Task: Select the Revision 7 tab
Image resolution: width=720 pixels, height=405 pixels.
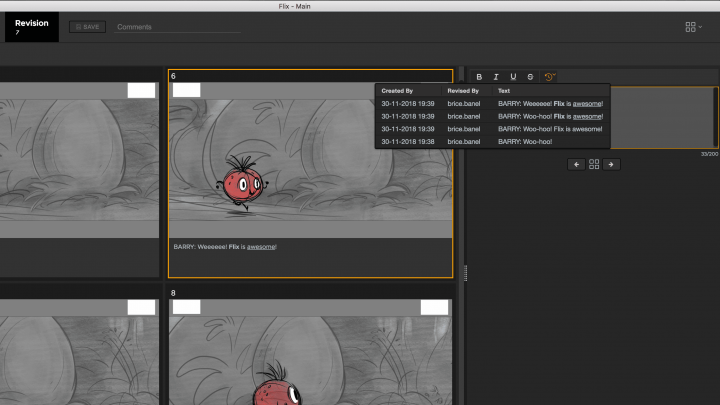Action: tap(32, 27)
